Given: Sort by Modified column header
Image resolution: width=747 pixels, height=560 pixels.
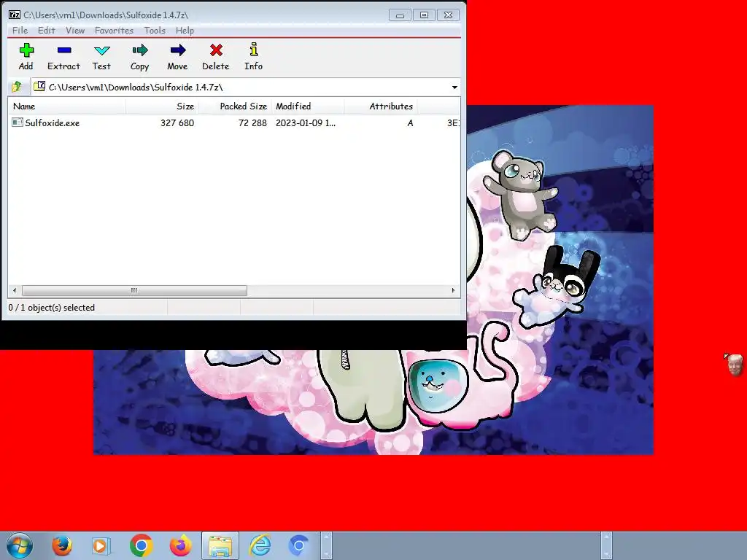Looking at the screenshot, I should [x=308, y=106].
